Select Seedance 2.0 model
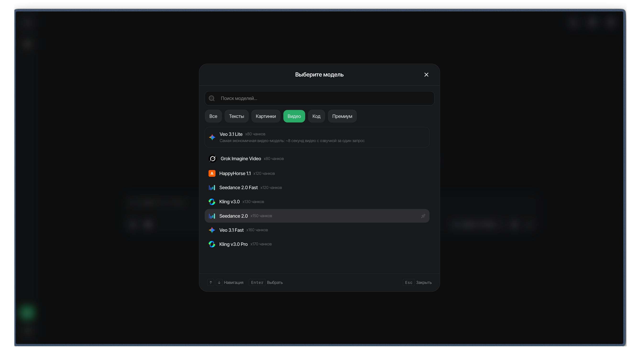The height and width of the screenshot is (364, 639). [x=317, y=216]
